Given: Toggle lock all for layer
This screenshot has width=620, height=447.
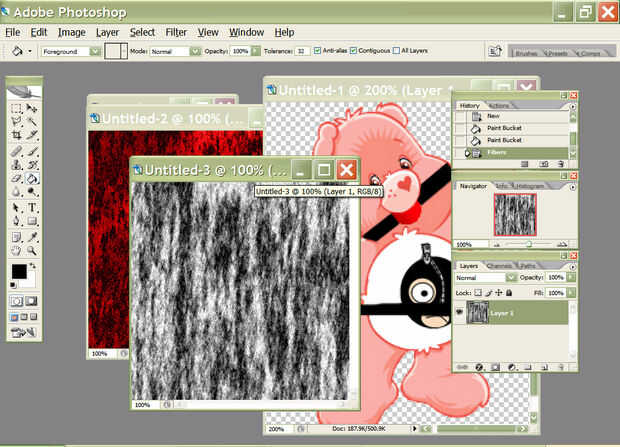Looking at the screenshot, I should [509, 293].
